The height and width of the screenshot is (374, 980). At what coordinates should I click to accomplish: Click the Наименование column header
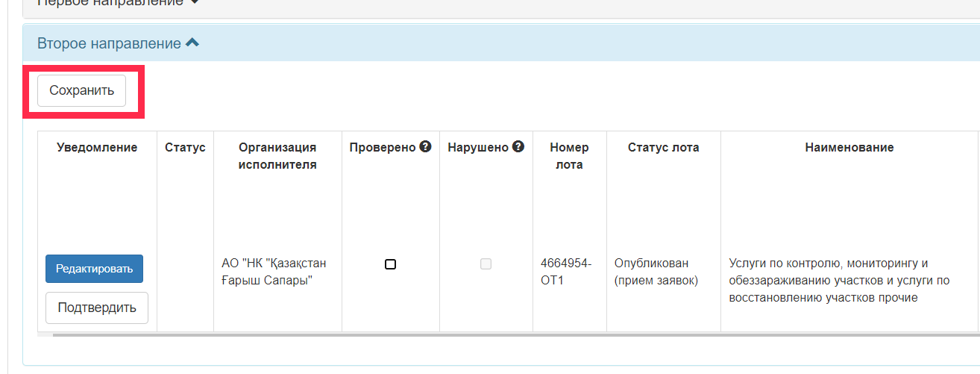click(849, 148)
